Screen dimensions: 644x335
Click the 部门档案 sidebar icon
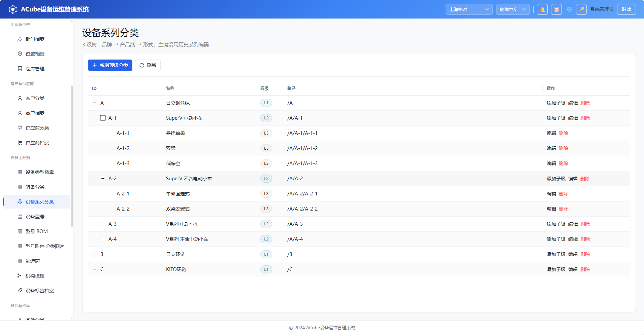click(x=20, y=39)
